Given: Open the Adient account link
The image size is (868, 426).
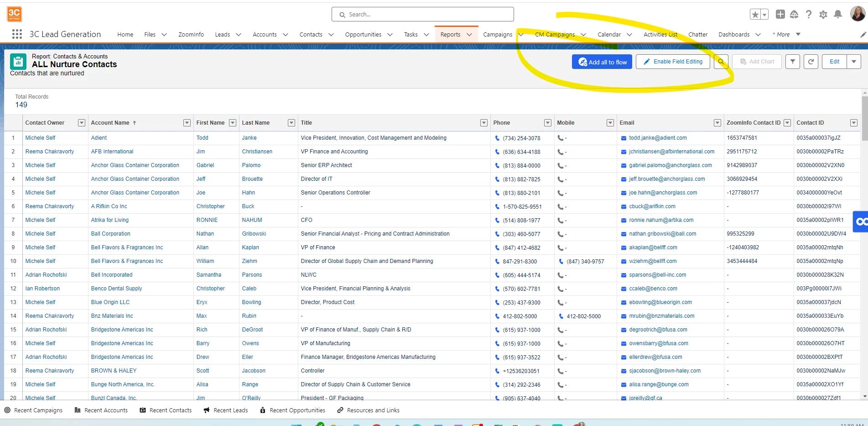Looking at the screenshot, I should [x=99, y=138].
